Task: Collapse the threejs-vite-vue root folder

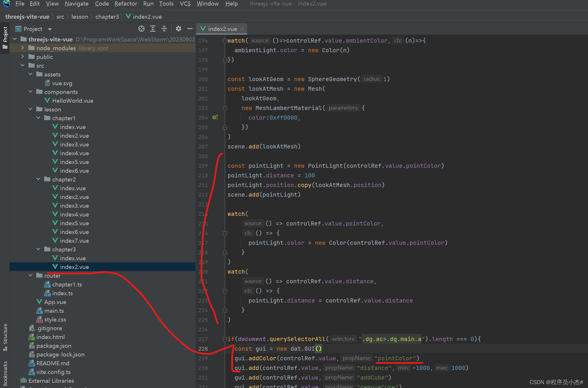Action: pos(15,39)
